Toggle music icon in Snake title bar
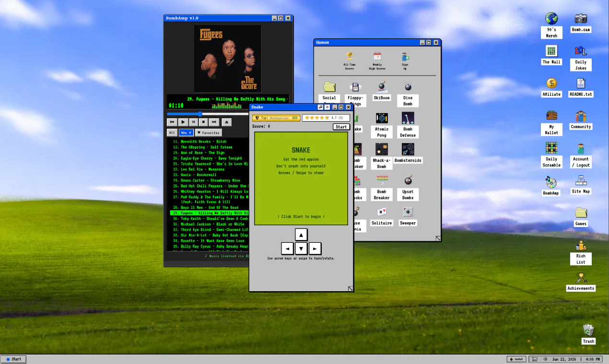 click(x=321, y=107)
